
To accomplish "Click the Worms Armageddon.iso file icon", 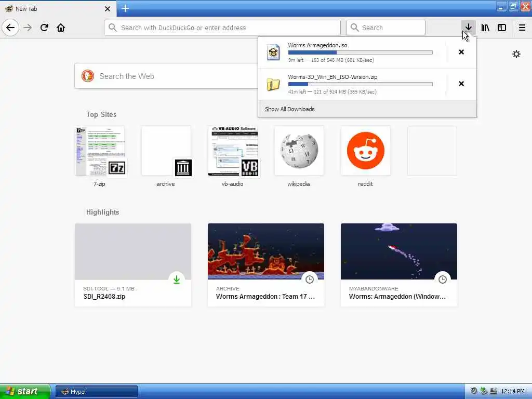I will 273,52.
